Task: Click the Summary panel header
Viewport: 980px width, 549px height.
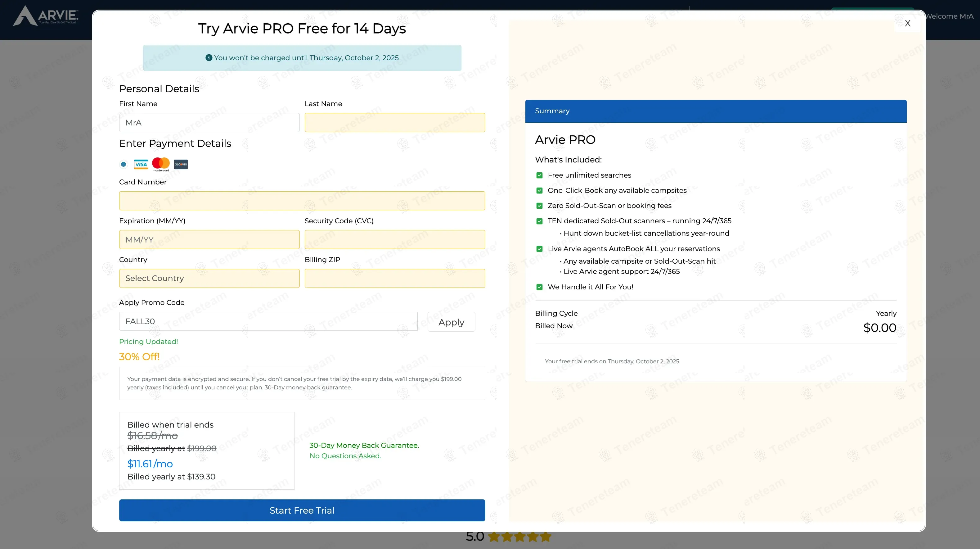Action: point(716,111)
